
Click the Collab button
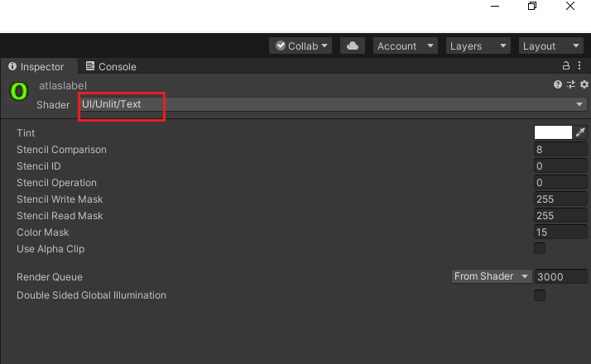point(300,46)
